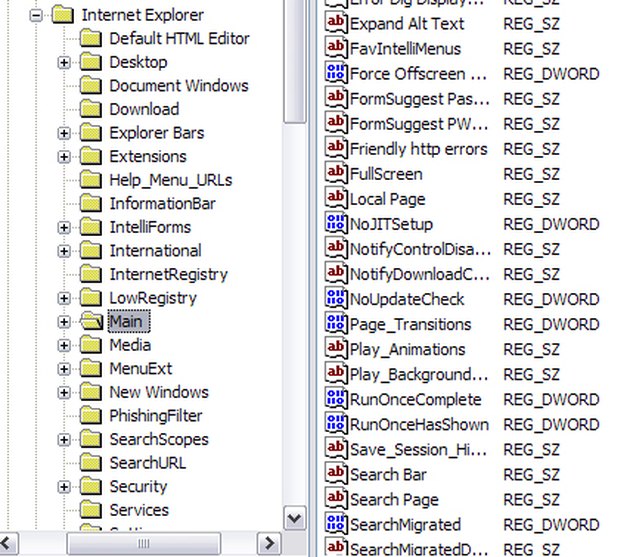Collapse the Internet Explorer key
This screenshot has width=630, height=557.
click(x=36, y=16)
